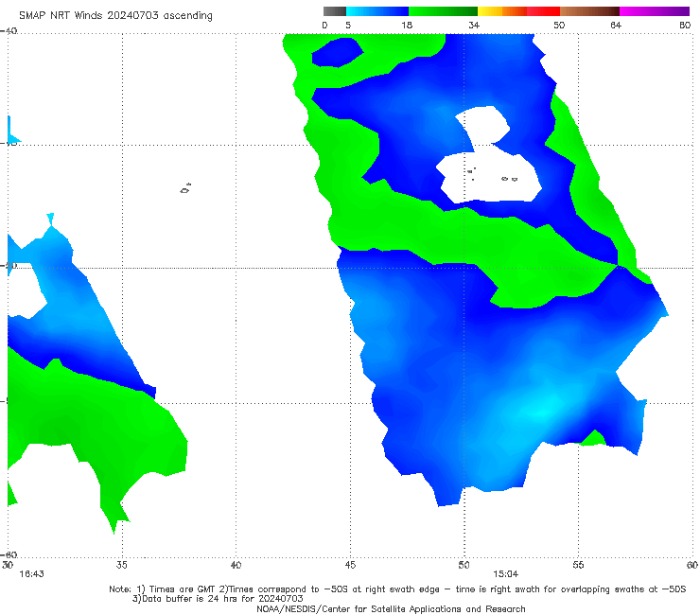This screenshot has height=615, width=700.
Task: Click the note "3)Data buffer is 24 hrs for 20240703"
Action: (218, 599)
